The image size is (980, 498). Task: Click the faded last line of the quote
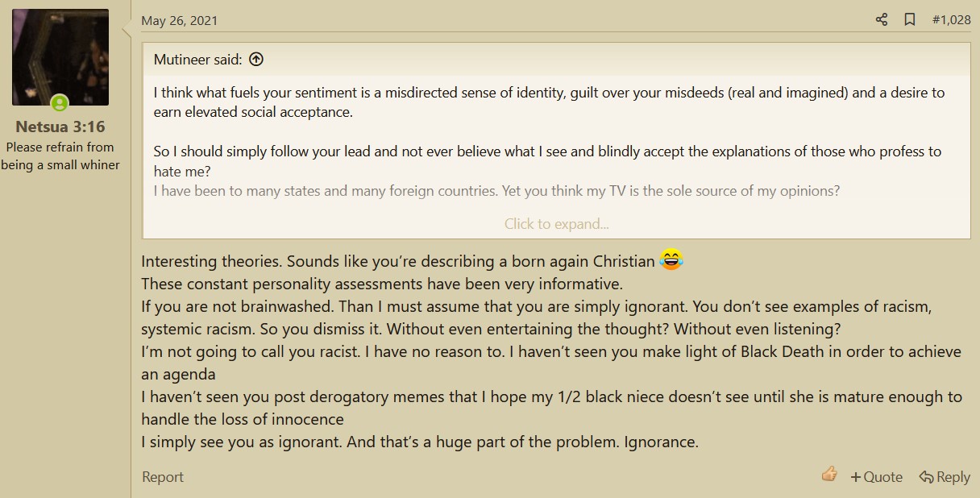tap(496, 191)
